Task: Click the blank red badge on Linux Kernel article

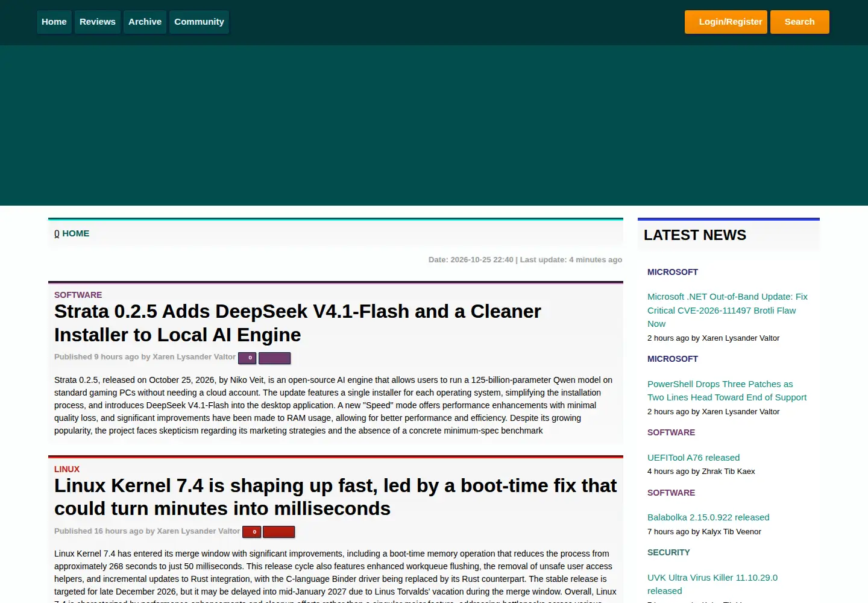Action: click(x=278, y=532)
